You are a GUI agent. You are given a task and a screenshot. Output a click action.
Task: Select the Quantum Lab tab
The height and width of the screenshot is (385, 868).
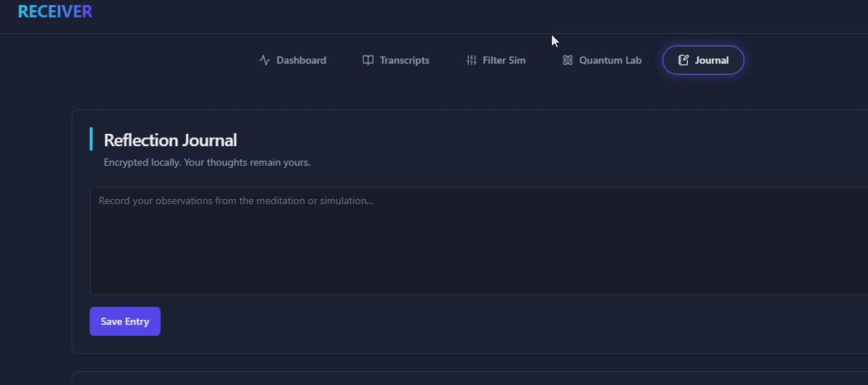pyautogui.click(x=602, y=60)
